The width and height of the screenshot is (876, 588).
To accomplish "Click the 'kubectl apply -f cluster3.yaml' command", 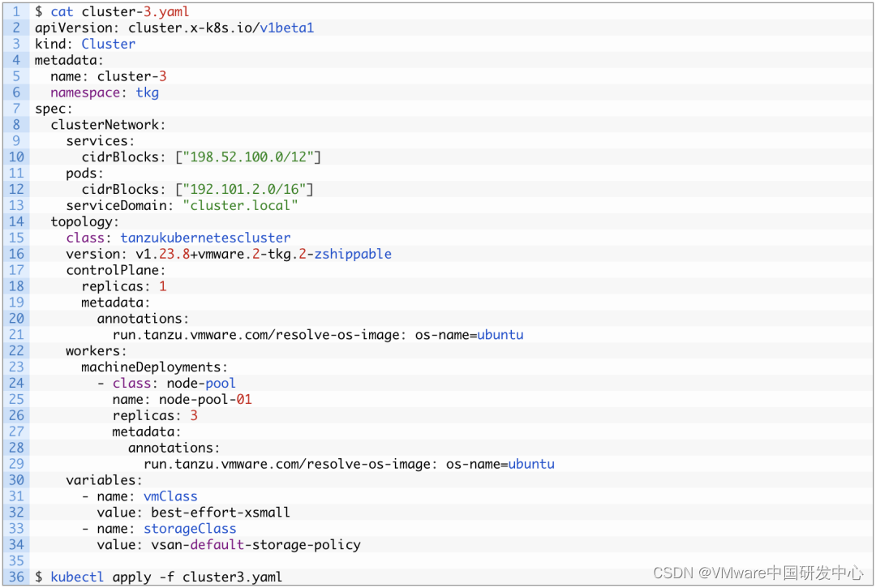I will pyautogui.click(x=166, y=577).
